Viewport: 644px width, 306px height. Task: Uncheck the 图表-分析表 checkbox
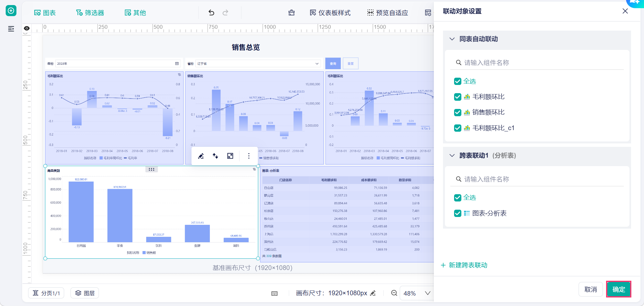(x=458, y=213)
